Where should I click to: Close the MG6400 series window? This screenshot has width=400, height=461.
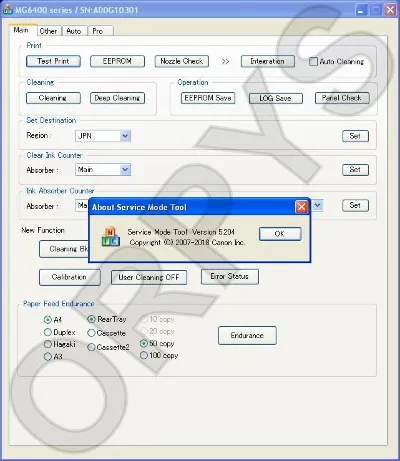pyautogui.click(x=390, y=10)
